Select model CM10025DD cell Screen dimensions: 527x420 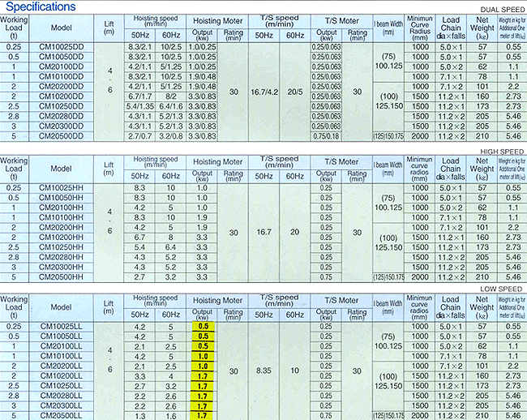point(61,47)
